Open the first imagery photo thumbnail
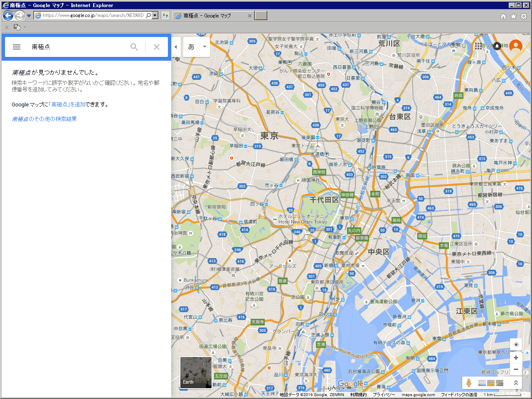532x399 pixels. click(482, 383)
